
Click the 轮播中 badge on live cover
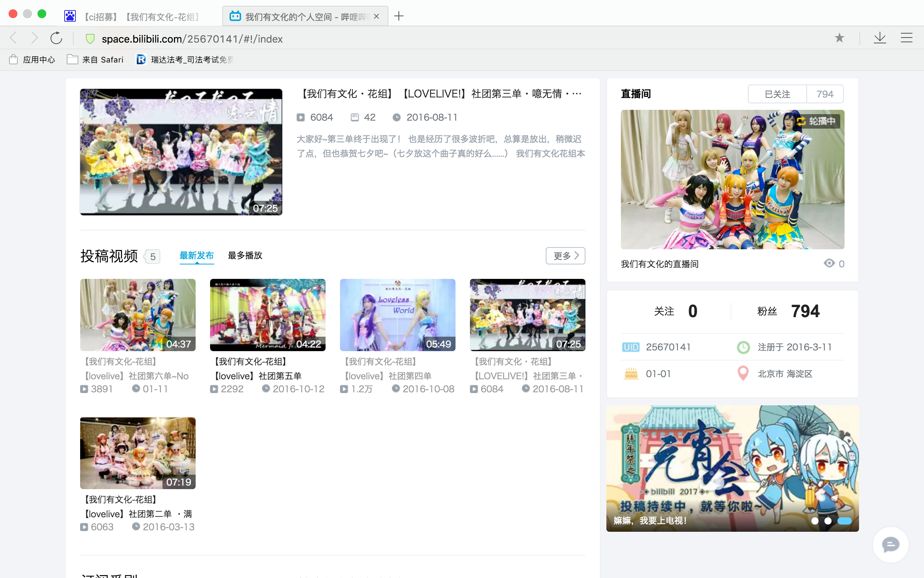816,121
